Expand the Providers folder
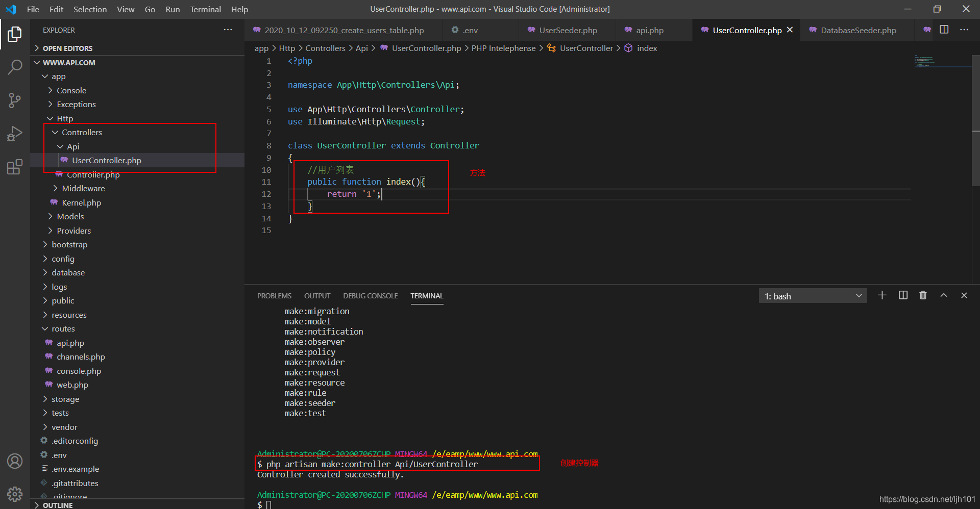The image size is (980, 509). (137, 231)
